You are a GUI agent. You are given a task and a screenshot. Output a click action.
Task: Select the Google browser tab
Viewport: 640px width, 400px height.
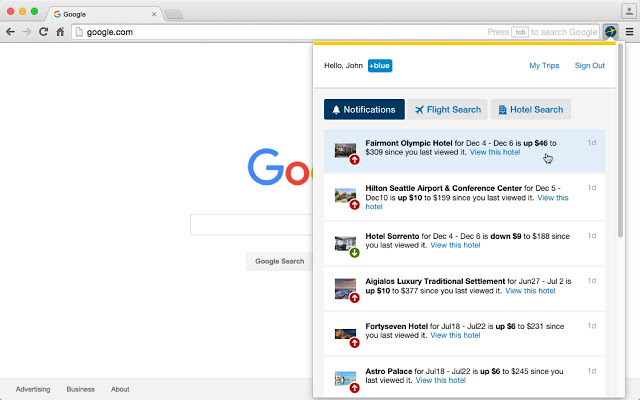tap(102, 14)
